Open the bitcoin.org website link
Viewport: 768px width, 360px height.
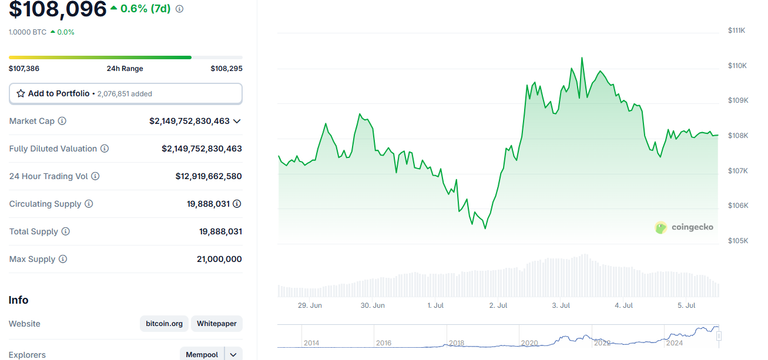[164, 324]
